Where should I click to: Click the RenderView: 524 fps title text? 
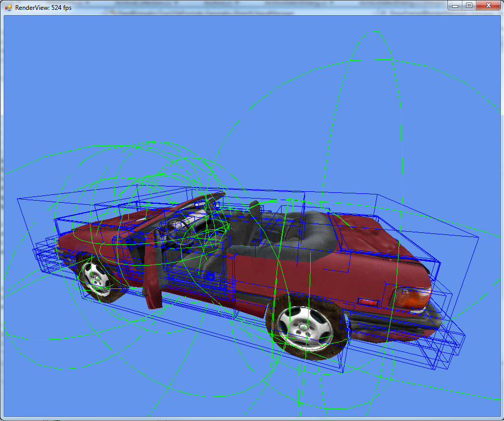[x=44, y=8]
